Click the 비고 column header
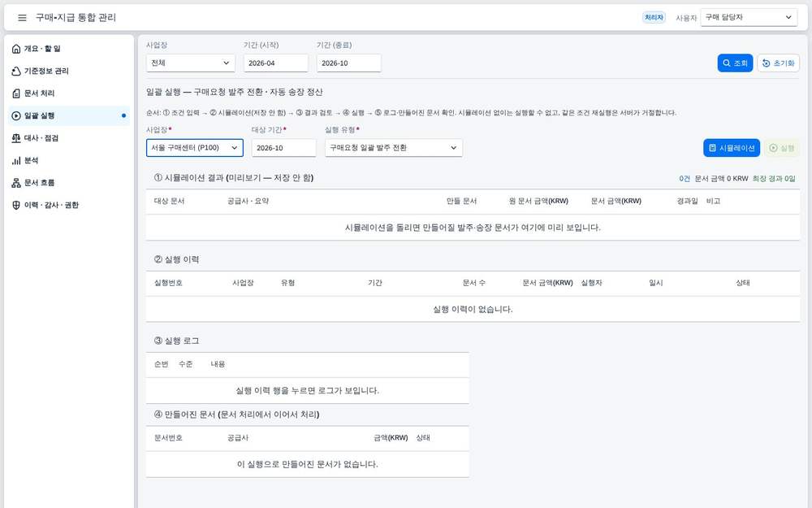Image resolution: width=812 pixels, height=508 pixels. click(713, 201)
